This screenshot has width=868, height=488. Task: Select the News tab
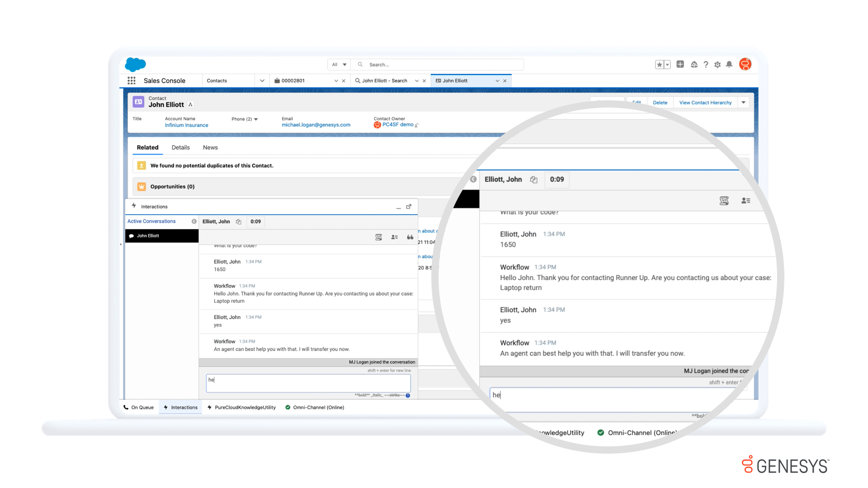pyautogui.click(x=210, y=147)
